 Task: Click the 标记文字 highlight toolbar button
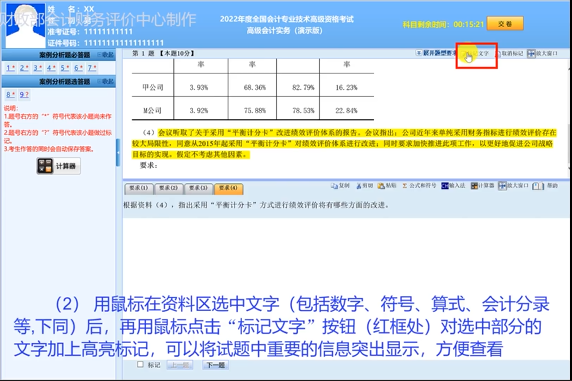(x=476, y=54)
